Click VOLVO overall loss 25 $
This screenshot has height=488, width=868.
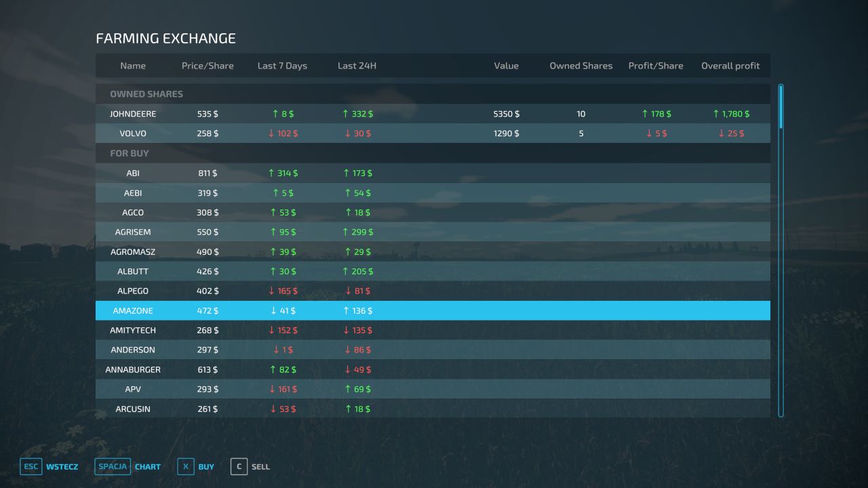pos(730,134)
